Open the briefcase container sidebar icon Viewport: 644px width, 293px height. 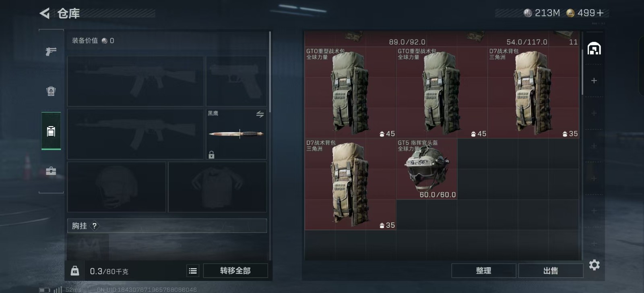51,171
